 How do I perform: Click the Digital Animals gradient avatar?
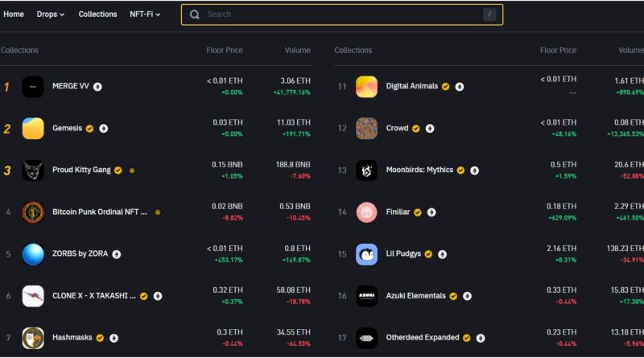point(366,86)
